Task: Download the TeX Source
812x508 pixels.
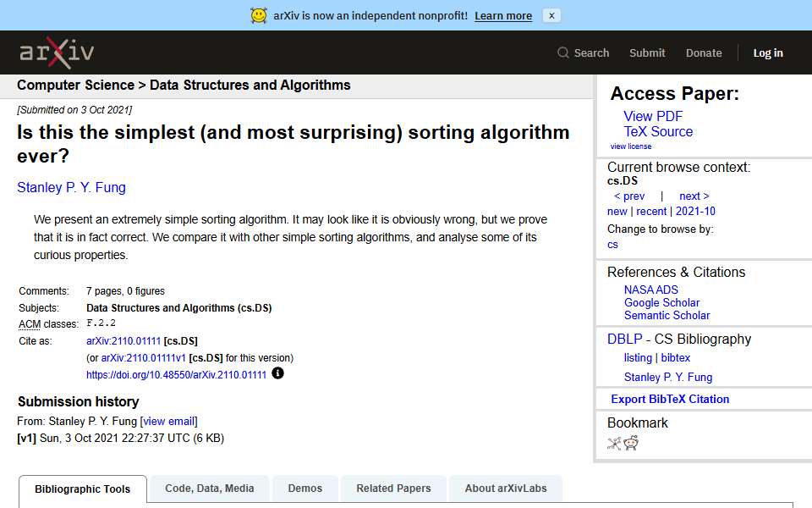Action: coord(658,132)
